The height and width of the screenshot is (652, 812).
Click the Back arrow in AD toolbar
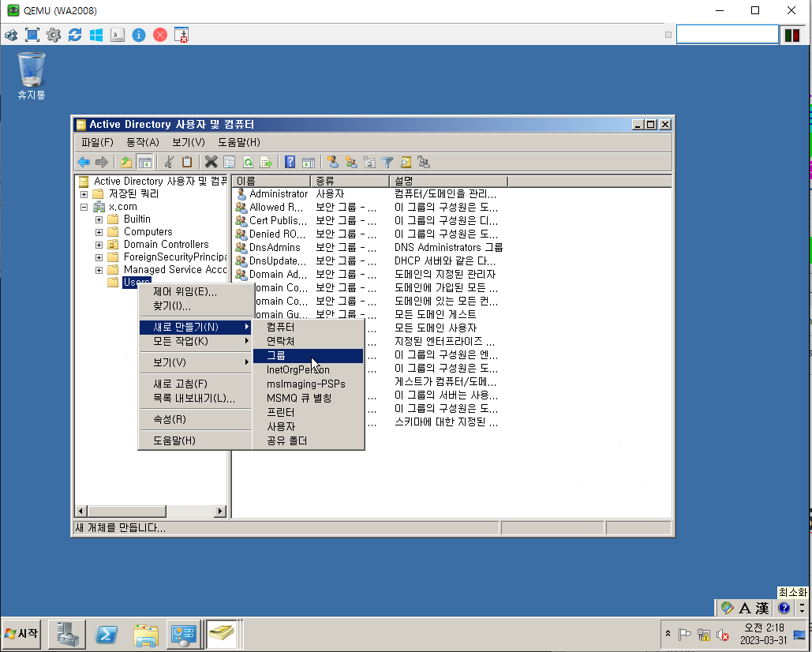84,162
